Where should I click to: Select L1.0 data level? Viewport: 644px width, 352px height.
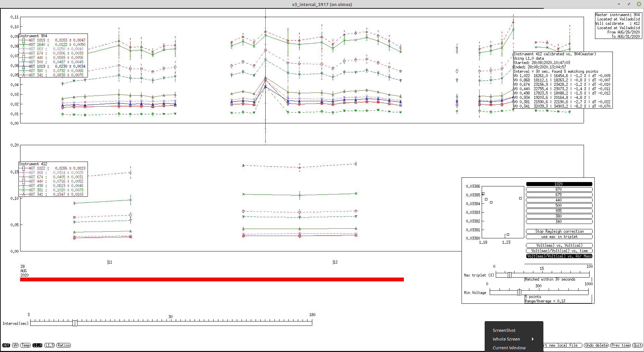click(x=37, y=345)
